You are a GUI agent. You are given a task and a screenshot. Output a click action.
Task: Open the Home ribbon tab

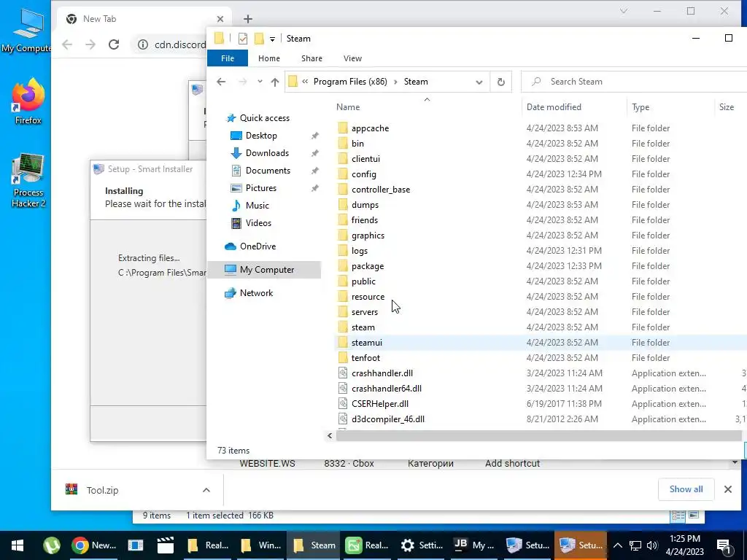(268, 58)
